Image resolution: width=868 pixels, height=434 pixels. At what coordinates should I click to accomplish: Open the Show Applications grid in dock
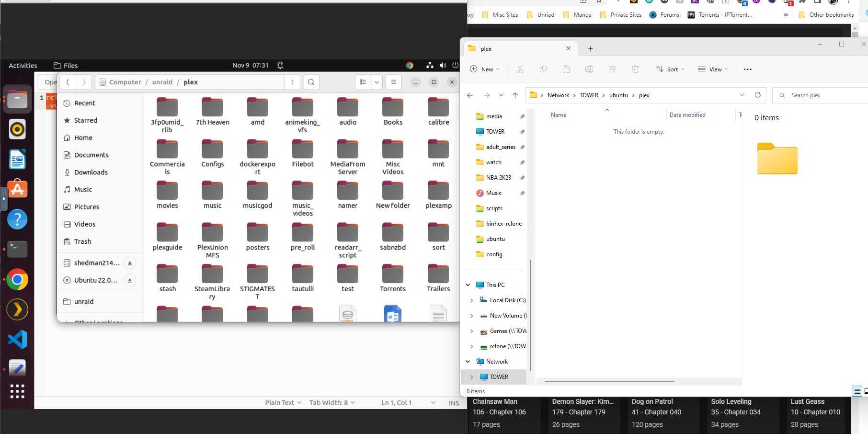(x=17, y=391)
